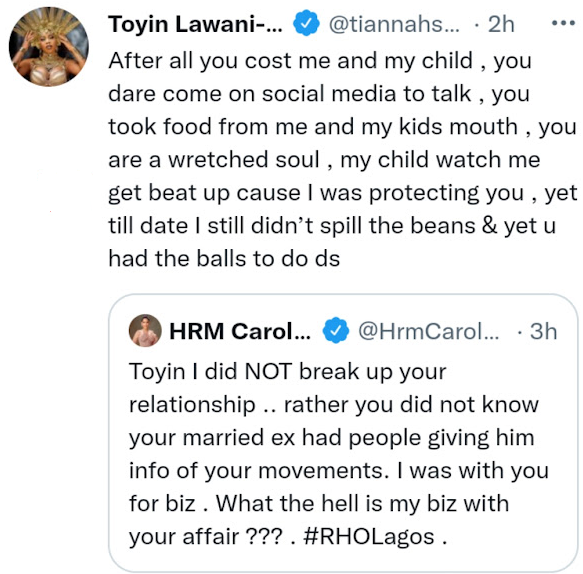The width and height of the screenshot is (583, 574).
Task: Click HRM Carol's verified badge icon
Action: coord(335,330)
